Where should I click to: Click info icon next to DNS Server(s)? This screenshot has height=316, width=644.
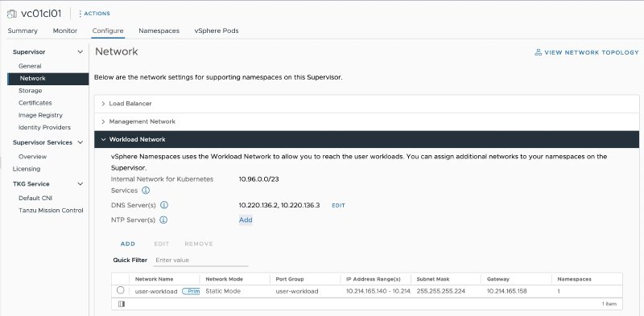point(164,205)
